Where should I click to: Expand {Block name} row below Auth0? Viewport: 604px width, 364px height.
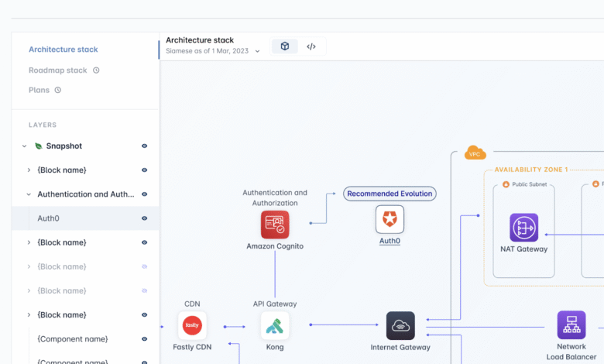(x=29, y=242)
